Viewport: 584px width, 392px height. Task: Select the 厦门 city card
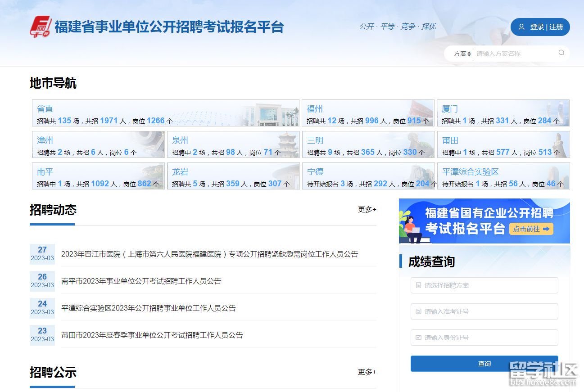point(503,113)
